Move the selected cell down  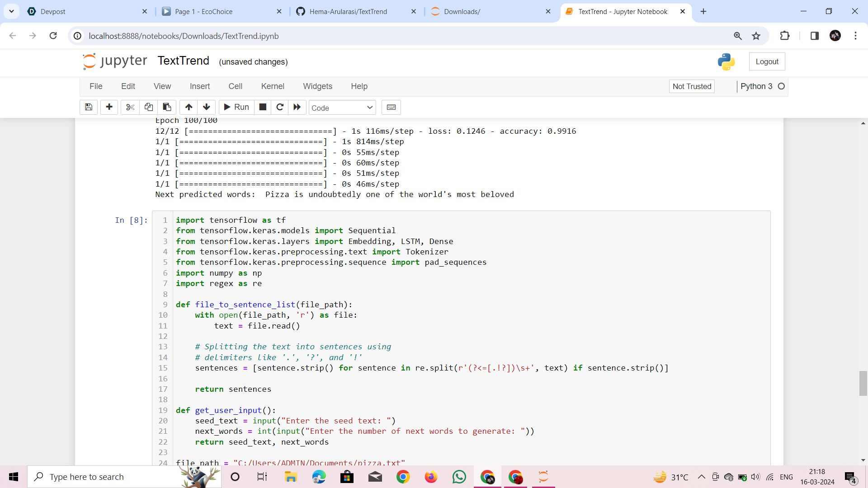(x=207, y=107)
